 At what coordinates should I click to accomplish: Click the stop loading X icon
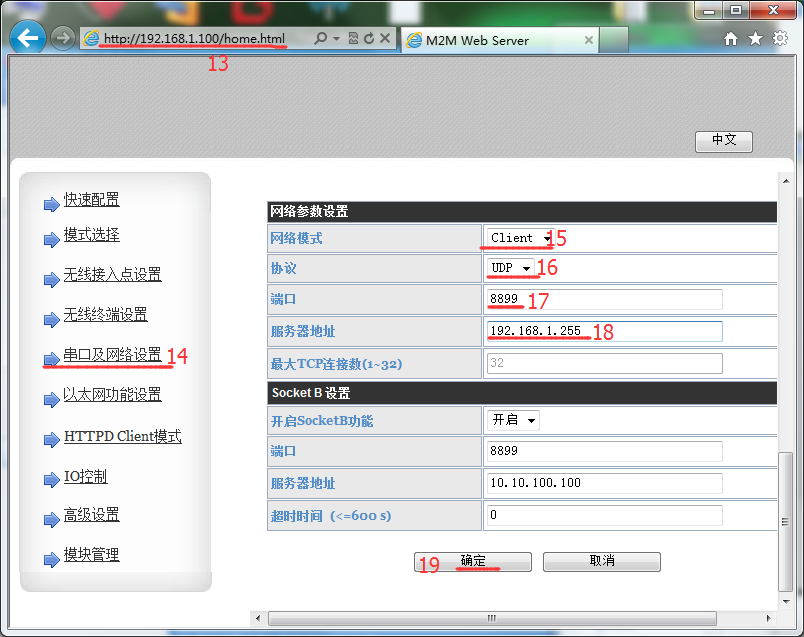click(385, 38)
